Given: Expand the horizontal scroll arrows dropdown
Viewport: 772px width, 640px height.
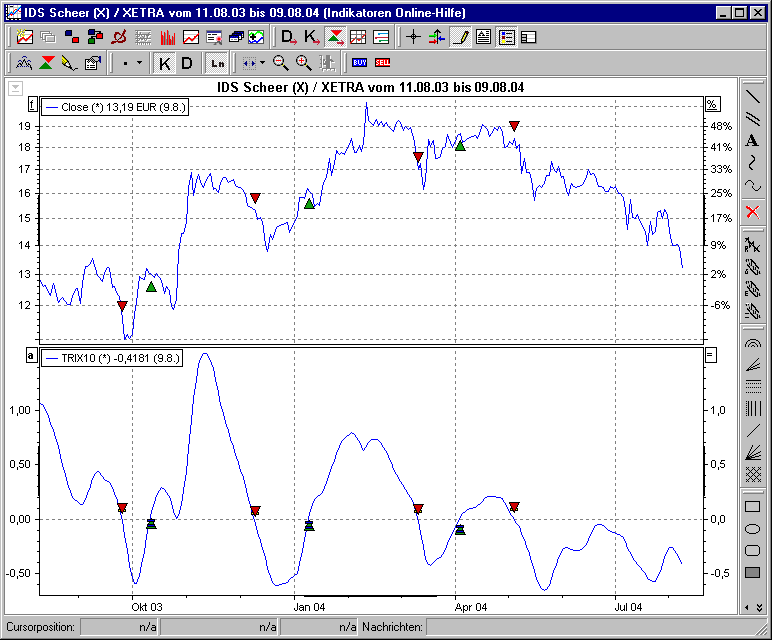Looking at the screenshot, I should [262, 63].
